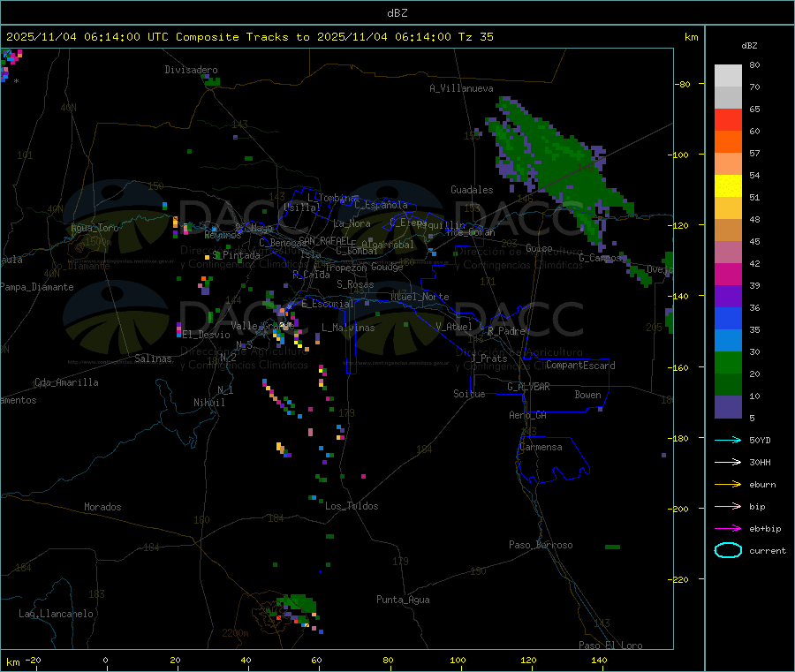Click the Atuel_Norte place label
The height and width of the screenshot is (672, 795).
coord(420,297)
